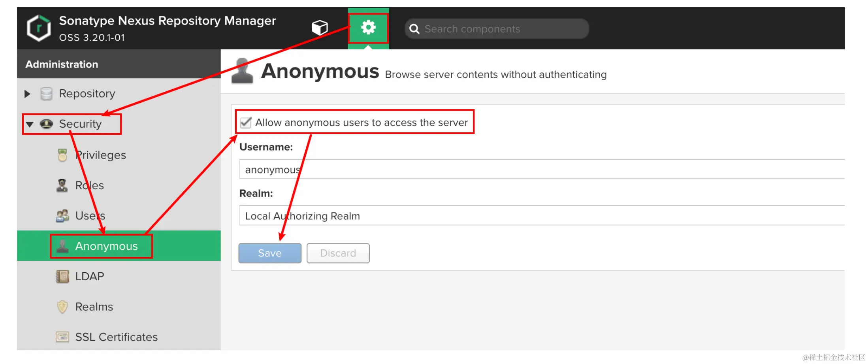Click the Repository database icon
868x364 pixels.
(x=47, y=94)
